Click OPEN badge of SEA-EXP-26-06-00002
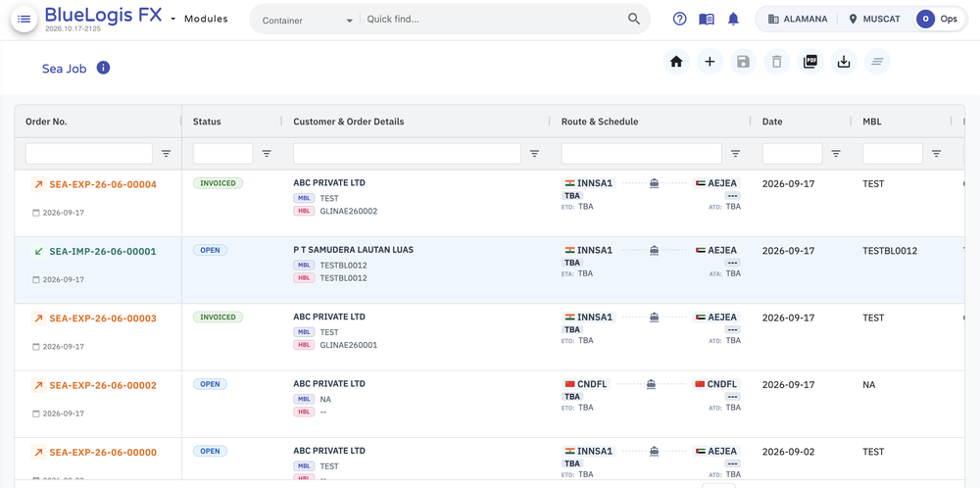 pyautogui.click(x=210, y=384)
